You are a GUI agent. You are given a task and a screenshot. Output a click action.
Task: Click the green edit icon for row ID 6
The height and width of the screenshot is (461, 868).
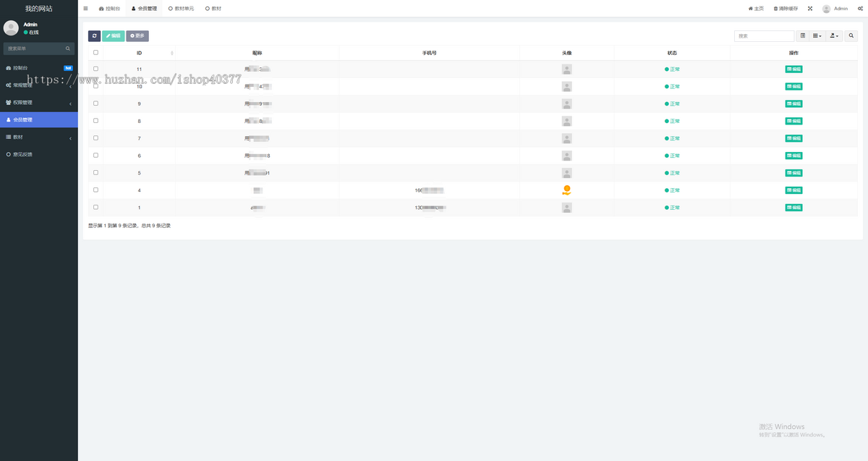[793, 156]
